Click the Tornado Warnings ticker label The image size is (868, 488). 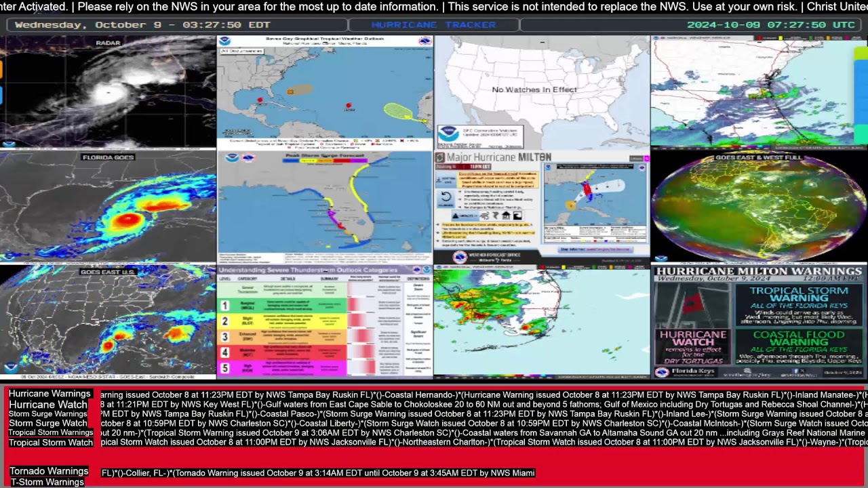[49, 471]
